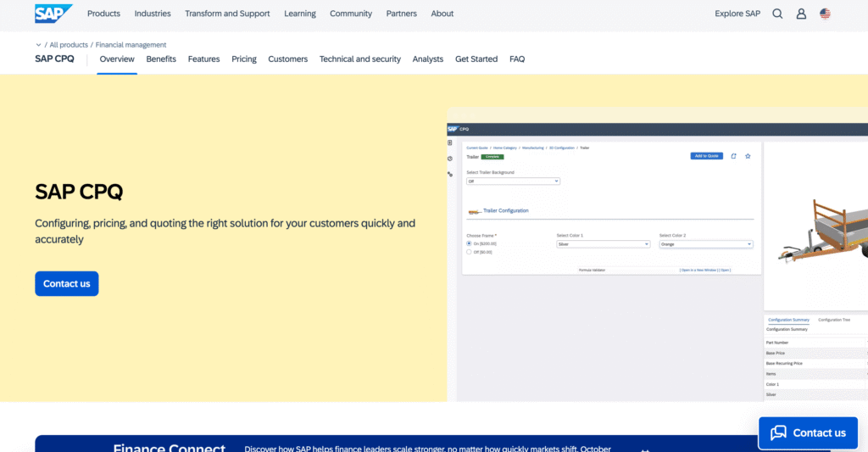Click the All products breadcrumb link

point(69,45)
